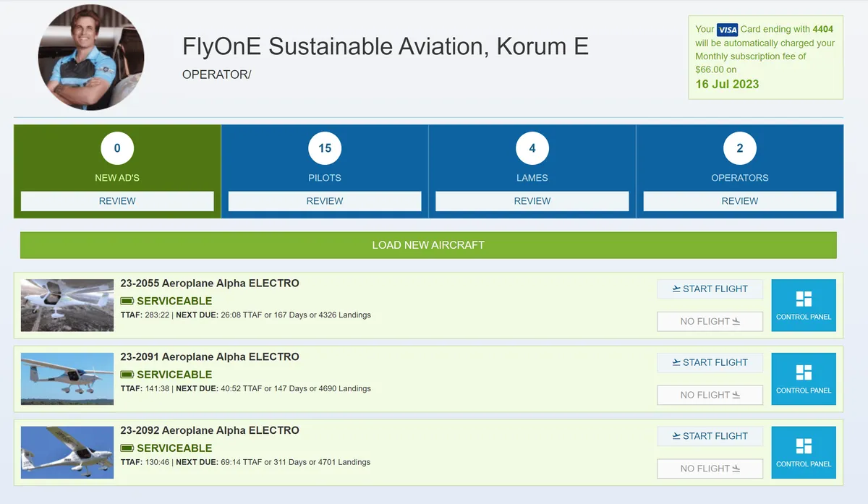Open Control Panel for aircraft 23-2055
The image size is (868, 504).
pyautogui.click(x=804, y=305)
